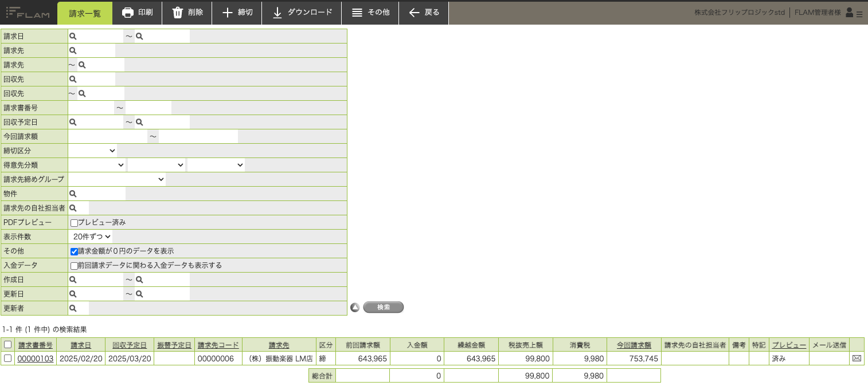Sort by 回収予定日 column header
This screenshot has width=868, height=386.
(x=130, y=345)
